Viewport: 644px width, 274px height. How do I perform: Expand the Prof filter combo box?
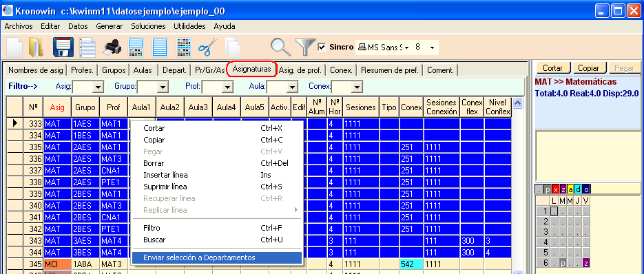[227, 87]
